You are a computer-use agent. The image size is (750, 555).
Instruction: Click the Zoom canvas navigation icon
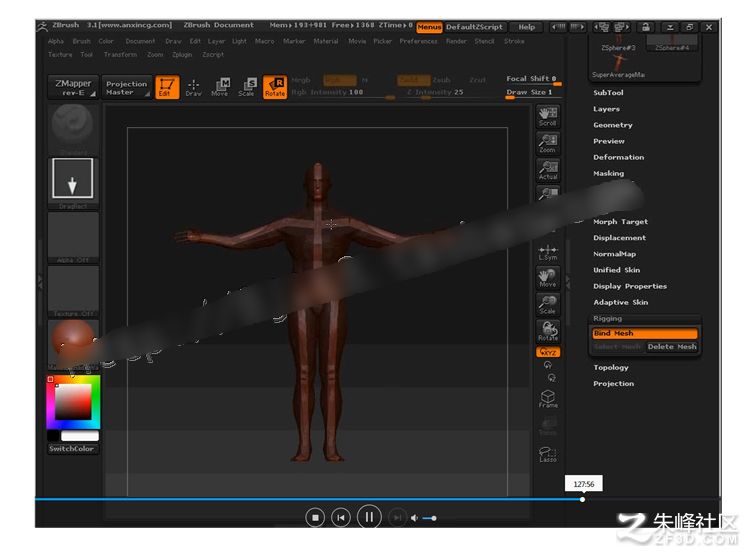[548, 143]
